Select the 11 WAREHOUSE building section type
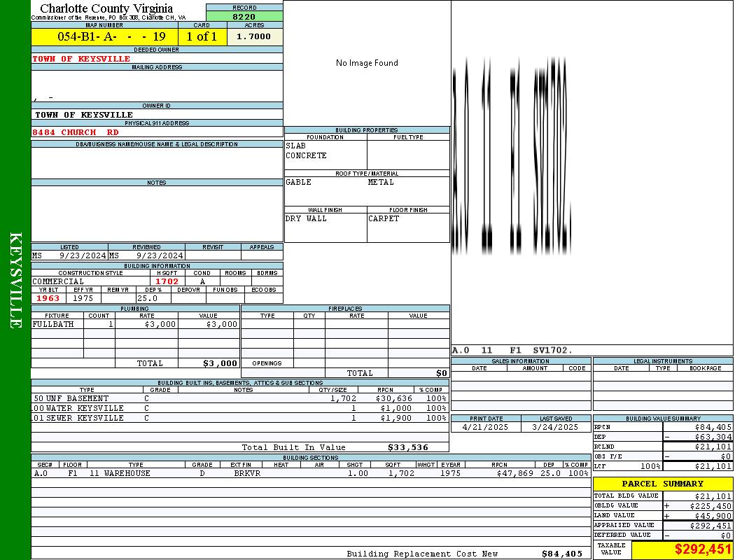The image size is (735, 560). pyautogui.click(x=120, y=473)
